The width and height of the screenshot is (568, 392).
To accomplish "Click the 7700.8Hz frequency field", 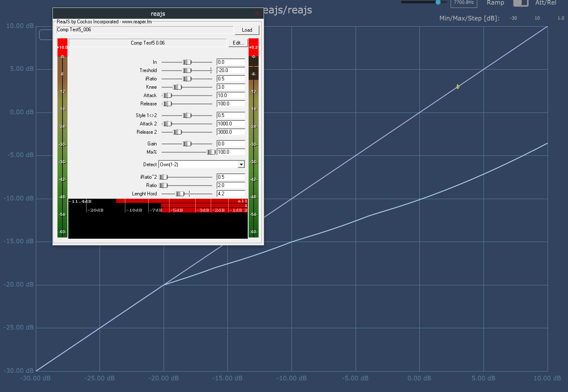I will (x=463, y=3).
